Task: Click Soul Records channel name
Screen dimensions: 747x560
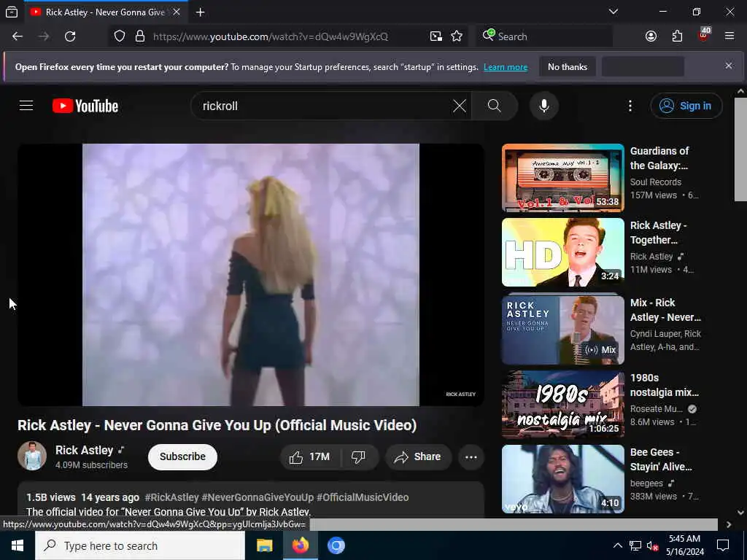Action: coord(656,182)
